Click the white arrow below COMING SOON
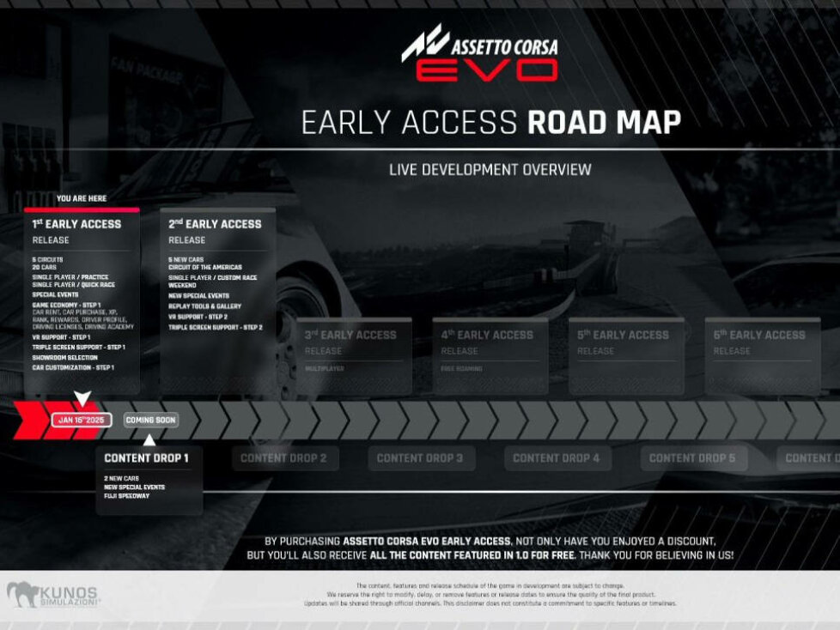This screenshot has height=630, width=840. point(149,440)
